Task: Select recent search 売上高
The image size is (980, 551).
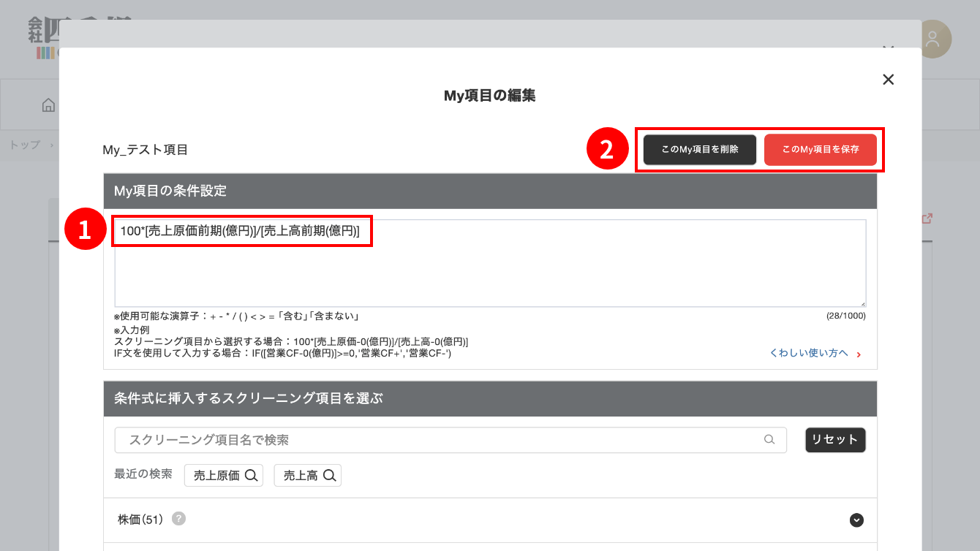Action: (308, 475)
